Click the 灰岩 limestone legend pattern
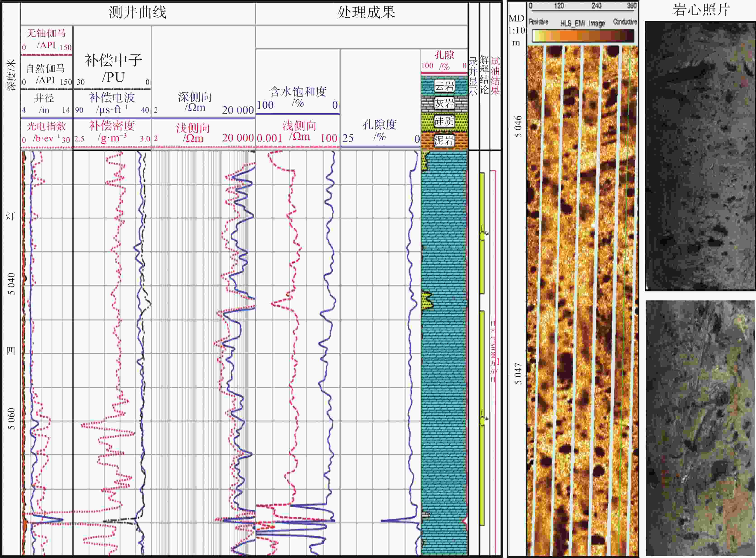The height and width of the screenshot is (558, 756). (x=444, y=103)
